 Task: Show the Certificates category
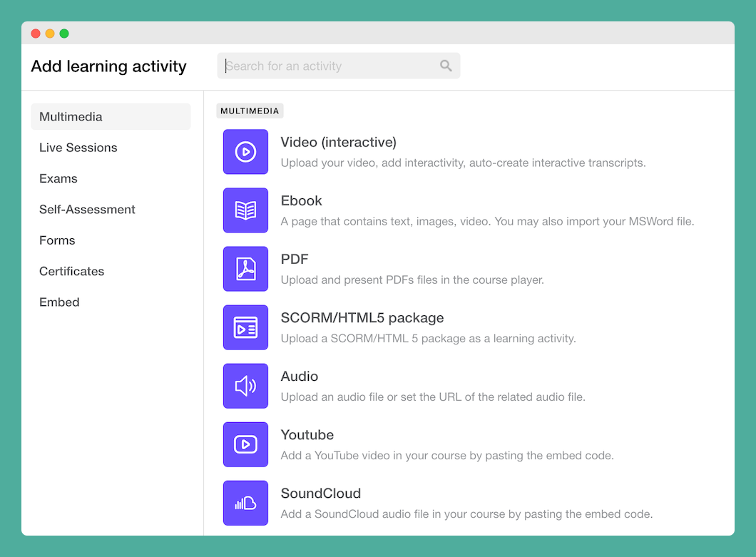click(x=71, y=271)
